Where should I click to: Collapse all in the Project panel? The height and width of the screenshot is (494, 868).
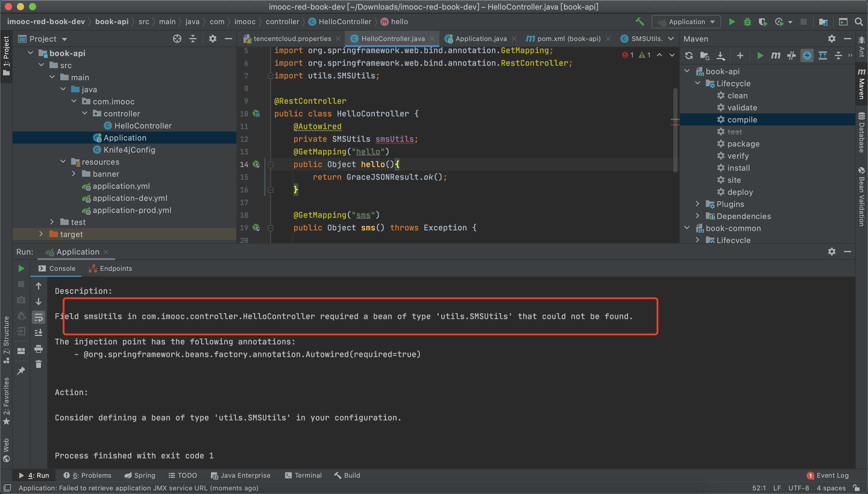[x=193, y=39]
